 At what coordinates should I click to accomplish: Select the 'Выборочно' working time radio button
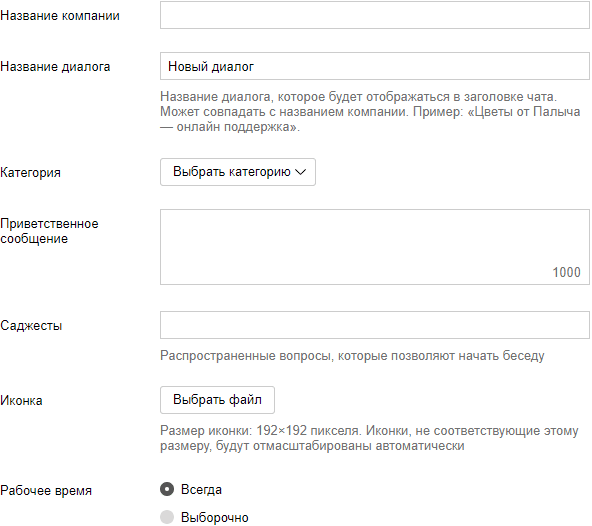[167, 517]
